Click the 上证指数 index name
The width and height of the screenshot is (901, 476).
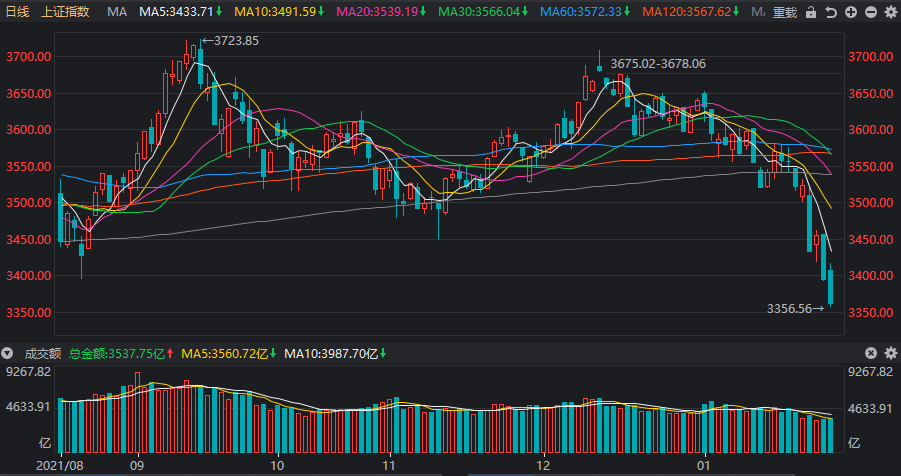tap(66, 11)
